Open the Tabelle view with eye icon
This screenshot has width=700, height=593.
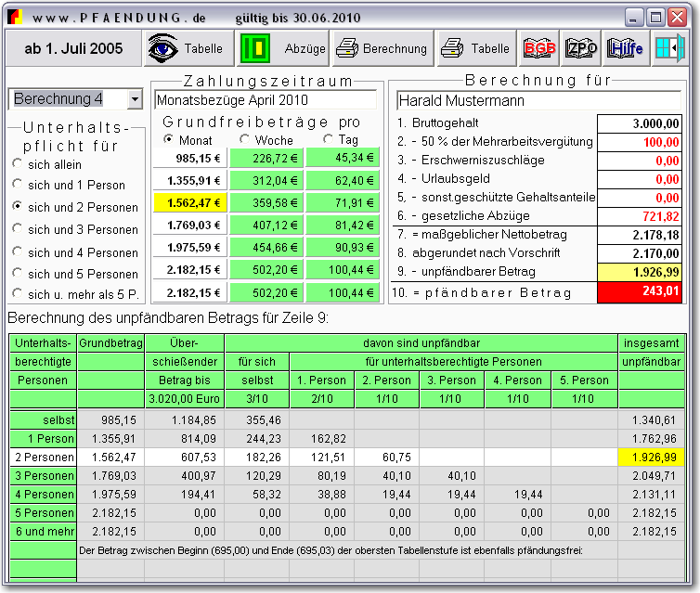pyautogui.click(x=188, y=48)
